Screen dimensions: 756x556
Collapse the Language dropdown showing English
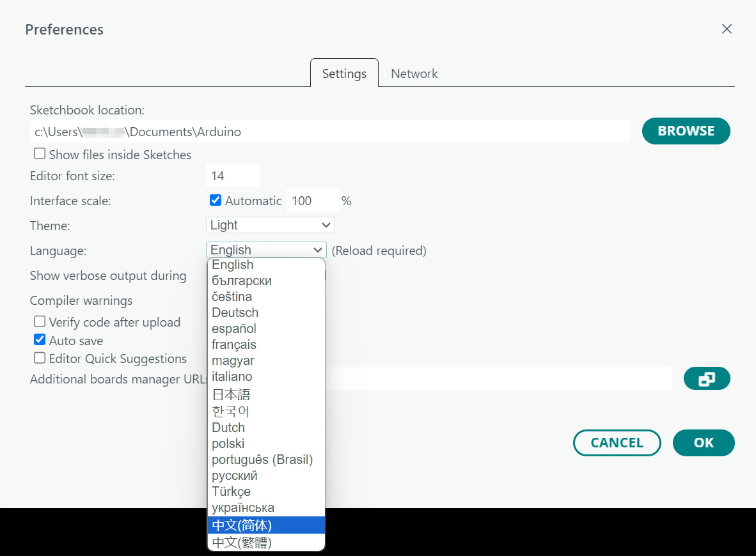coord(266,250)
